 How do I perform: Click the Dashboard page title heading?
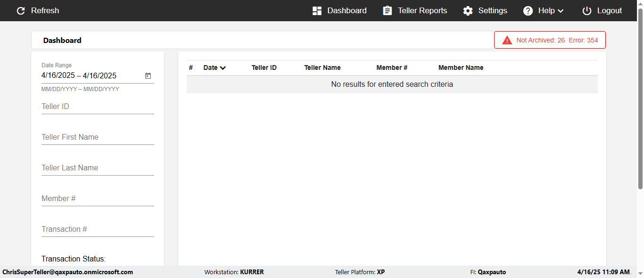[x=62, y=40]
